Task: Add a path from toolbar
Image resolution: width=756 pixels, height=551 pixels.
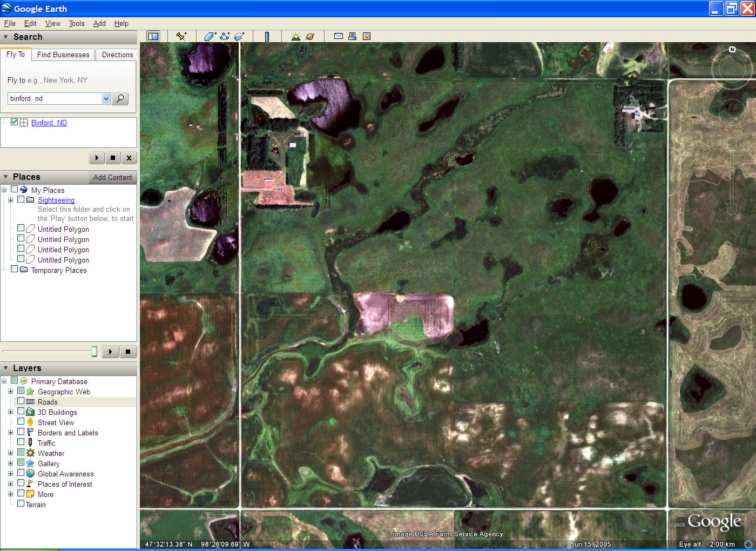Action: (x=225, y=36)
